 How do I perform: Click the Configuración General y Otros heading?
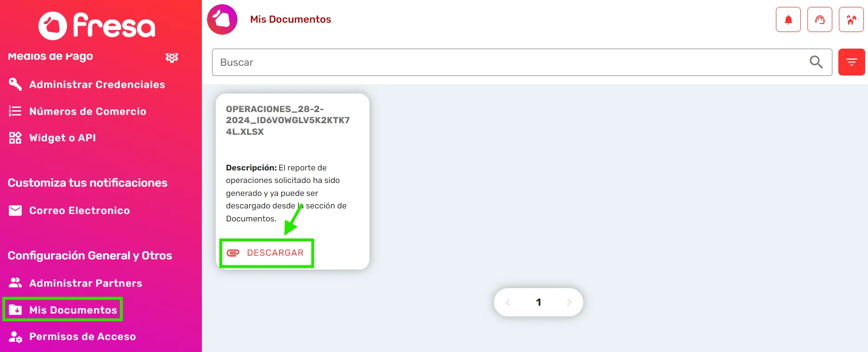click(90, 256)
